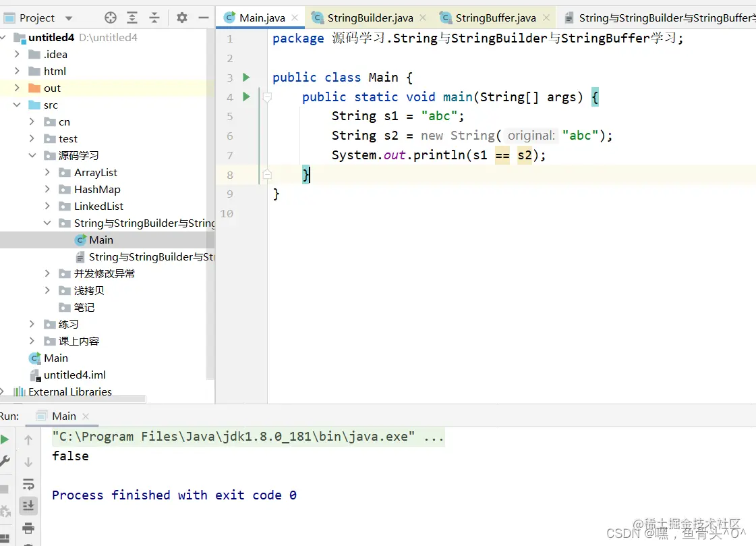756x546 pixels.
Task: Expand the .idea folder
Action: [17, 54]
